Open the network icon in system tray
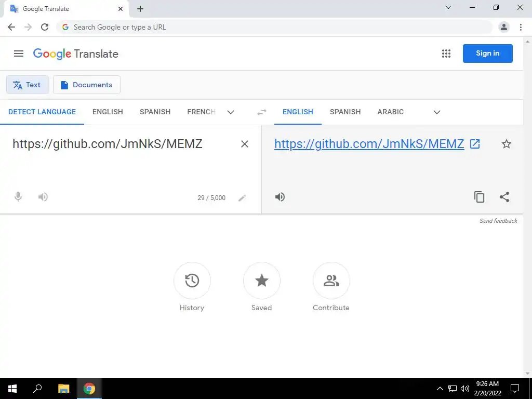Image resolution: width=532 pixels, height=399 pixels. point(453,389)
